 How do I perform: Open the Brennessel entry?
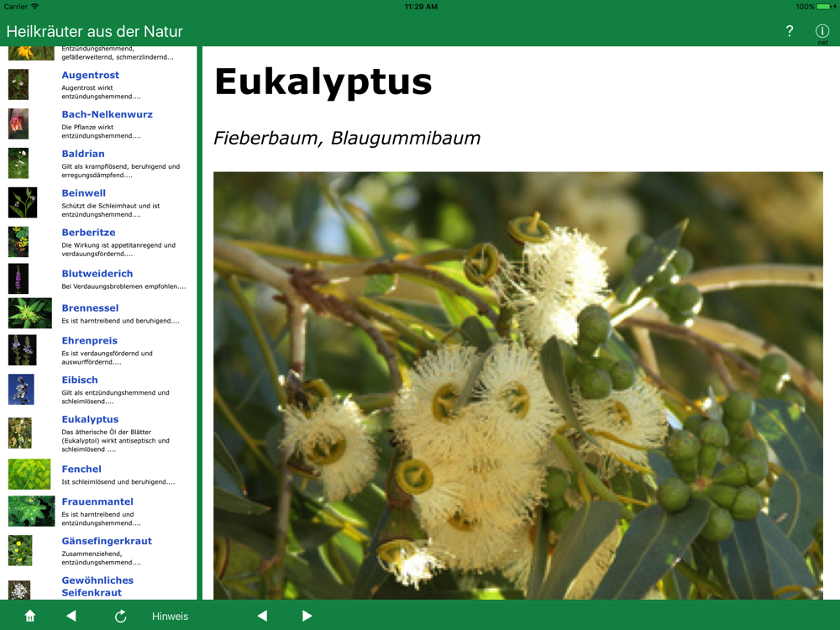click(90, 308)
